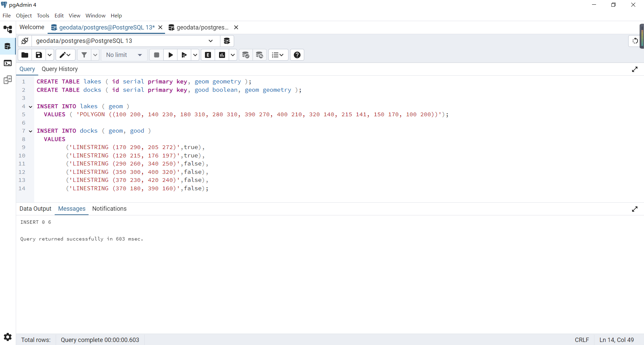The height and width of the screenshot is (345, 644).
Task: Close the second geodata/postgres tab
Action: (x=236, y=27)
